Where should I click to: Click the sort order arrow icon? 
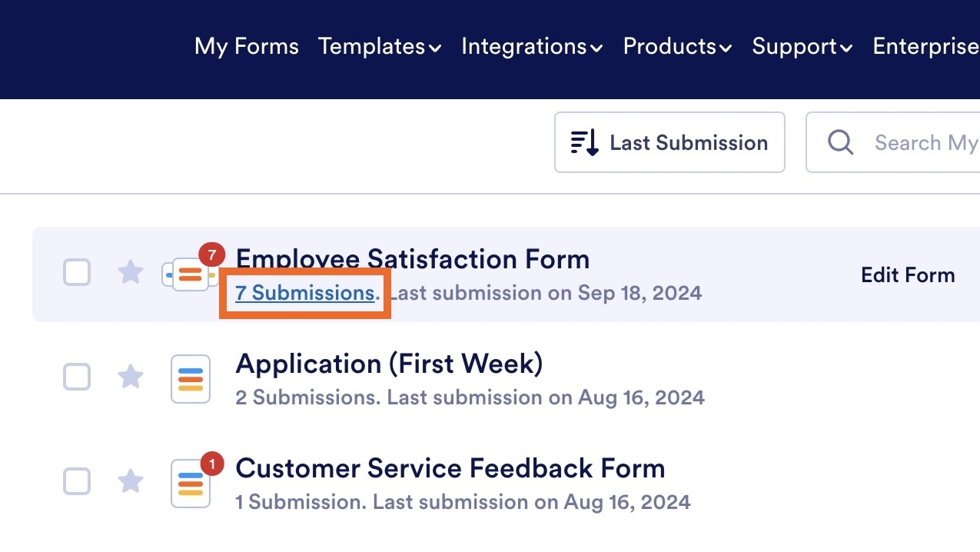point(584,142)
